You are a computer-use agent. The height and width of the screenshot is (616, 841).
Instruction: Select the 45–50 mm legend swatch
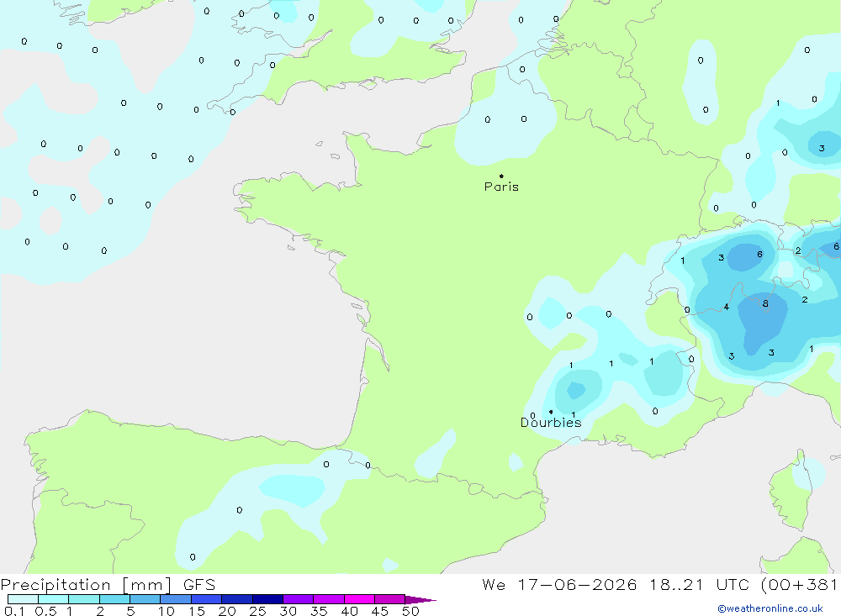point(390,599)
